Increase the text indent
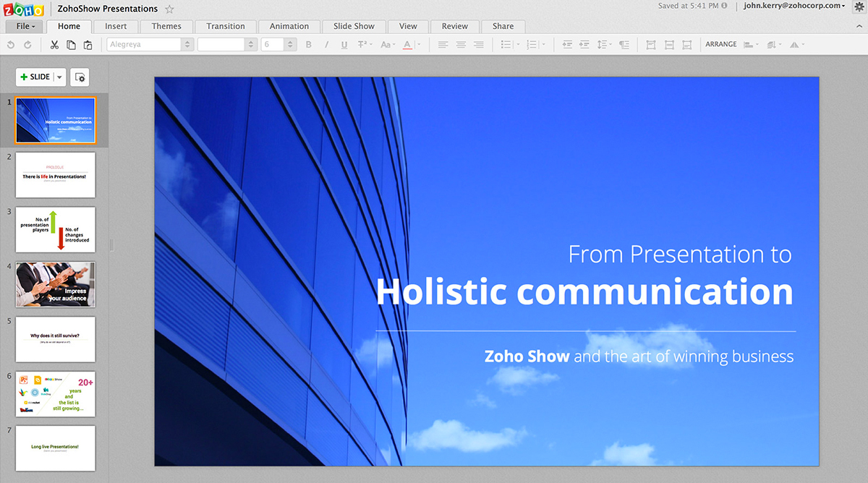This screenshot has height=483, width=868. pyautogui.click(x=584, y=45)
